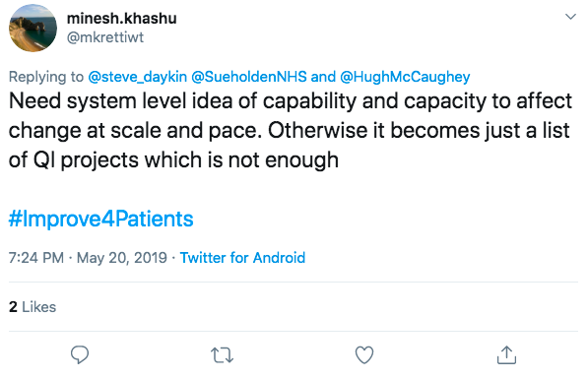The width and height of the screenshot is (588, 379).
Task: Open the @SueholdenNHS mention
Action: pyautogui.click(x=249, y=77)
